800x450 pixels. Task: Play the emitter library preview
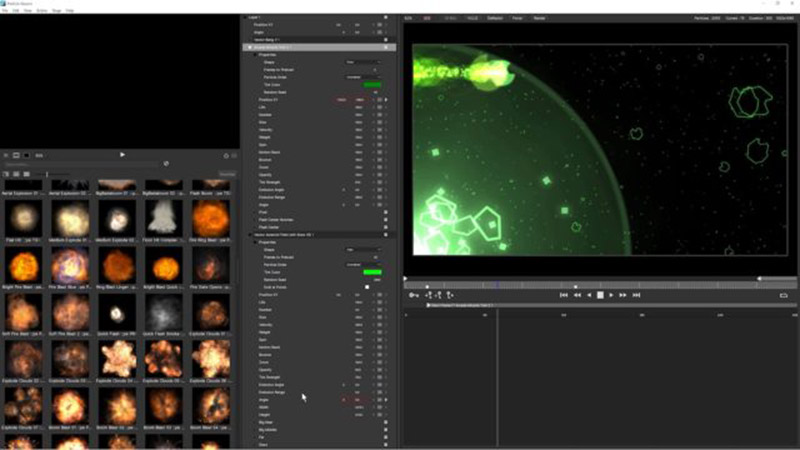pos(122,155)
